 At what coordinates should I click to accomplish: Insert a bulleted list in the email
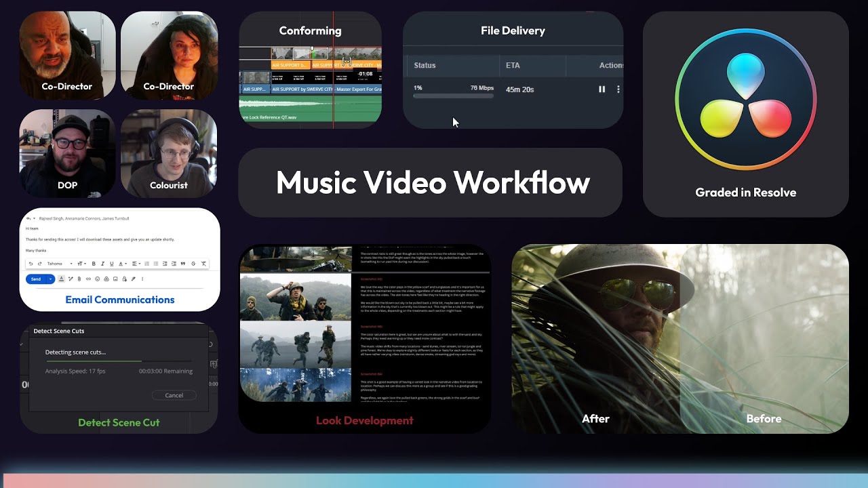[x=156, y=264]
